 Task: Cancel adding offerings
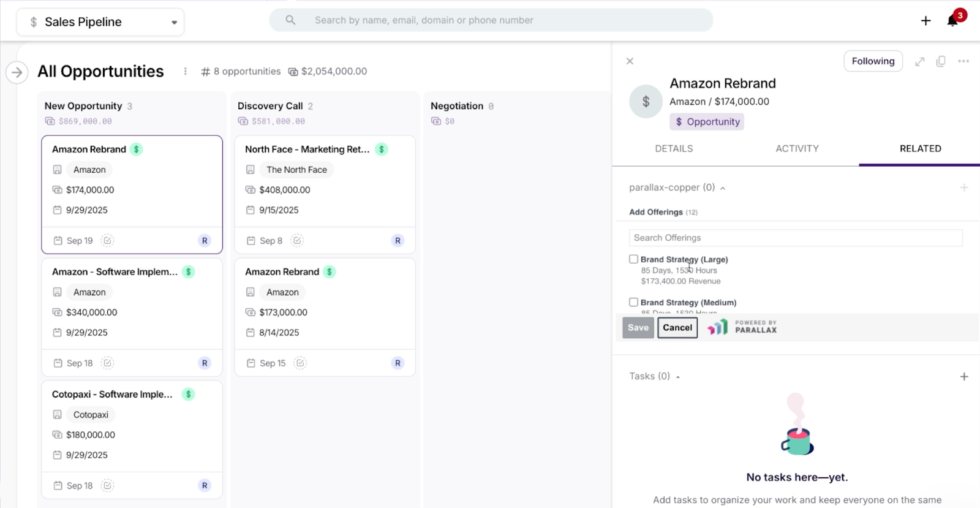click(677, 328)
